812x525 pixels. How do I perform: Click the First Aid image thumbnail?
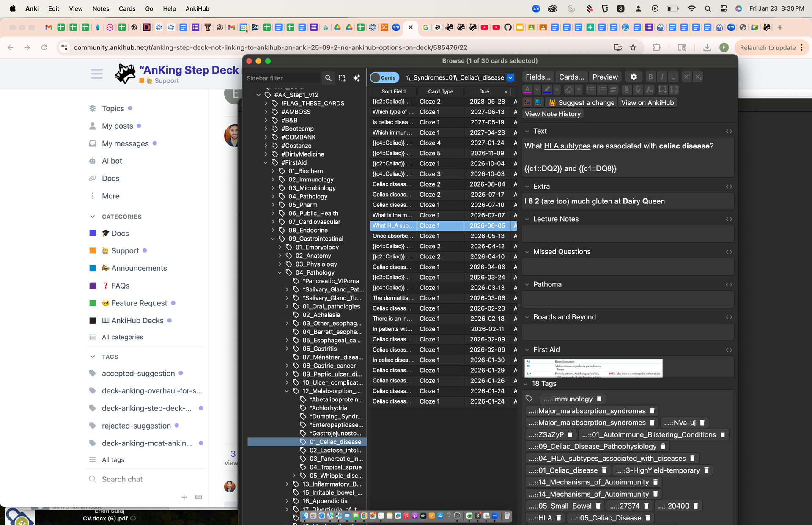(x=593, y=368)
